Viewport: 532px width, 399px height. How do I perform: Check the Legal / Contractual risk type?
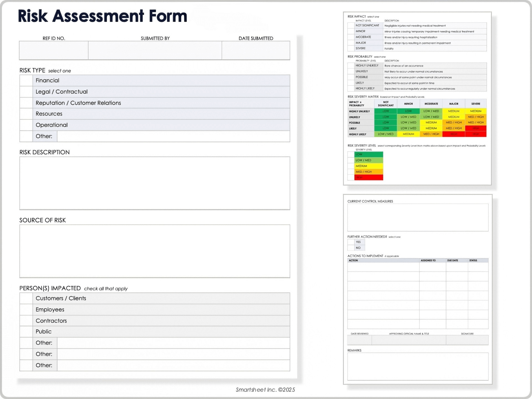[x=26, y=91]
